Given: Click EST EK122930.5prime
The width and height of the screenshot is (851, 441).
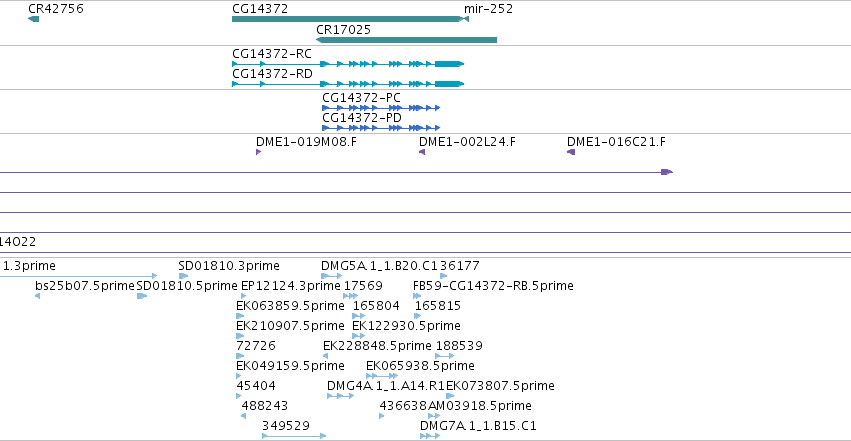Looking at the screenshot, I should click(x=359, y=336).
